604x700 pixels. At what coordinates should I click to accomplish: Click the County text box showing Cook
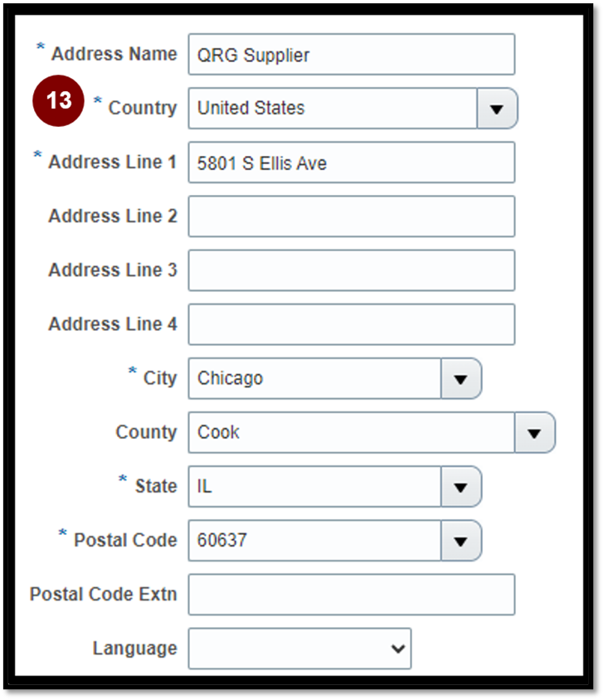coord(352,433)
